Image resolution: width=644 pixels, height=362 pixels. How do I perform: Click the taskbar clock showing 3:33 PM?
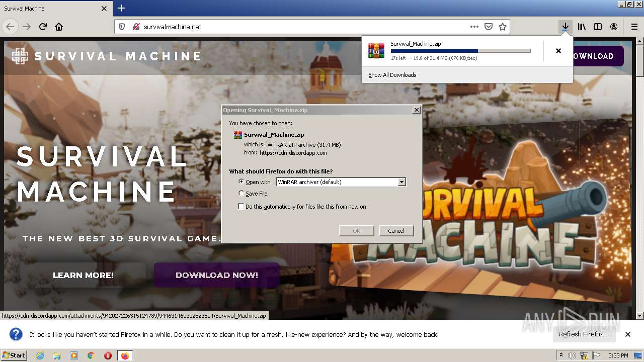(x=618, y=355)
